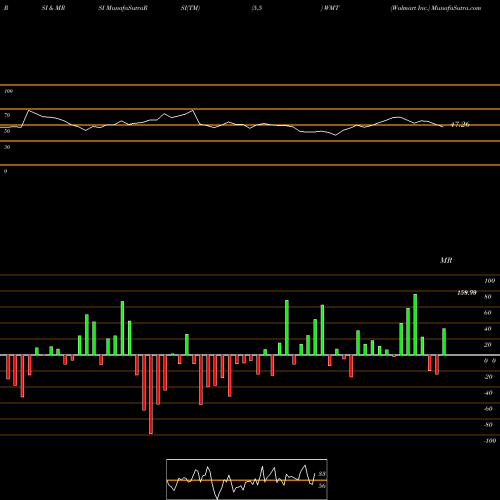Click the value 33 in the mini chart
This screenshot has height=500, width=500.
click(322, 474)
